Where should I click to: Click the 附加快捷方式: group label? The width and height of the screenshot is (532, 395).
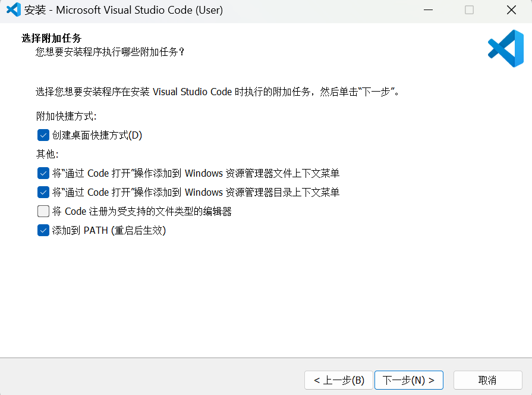[67, 116]
